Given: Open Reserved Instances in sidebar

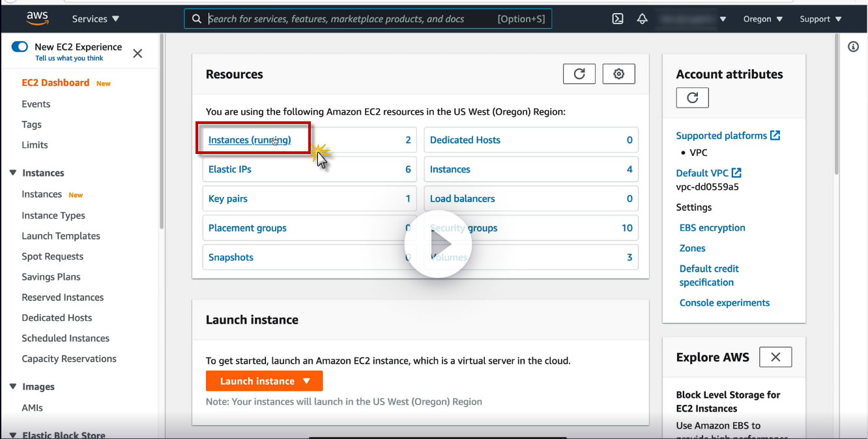Looking at the screenshot, I should pos(63,297).
